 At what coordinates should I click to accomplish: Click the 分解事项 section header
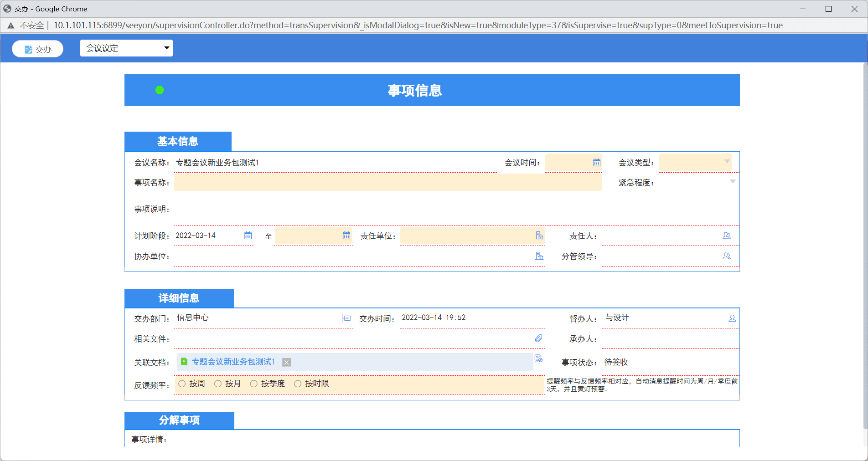tap(179, 420)
